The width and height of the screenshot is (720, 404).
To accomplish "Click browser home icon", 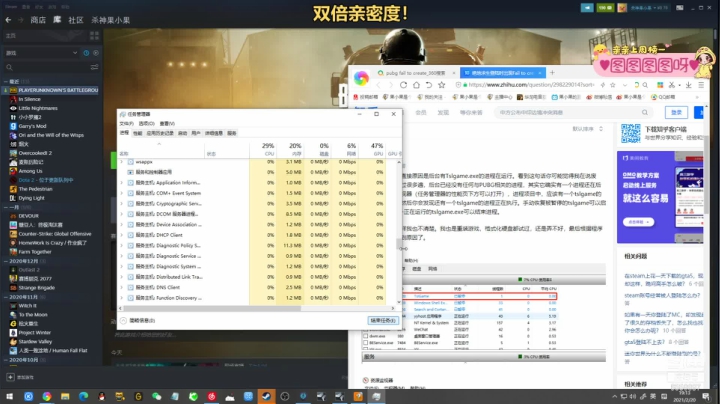I will [x=416, y=85].
